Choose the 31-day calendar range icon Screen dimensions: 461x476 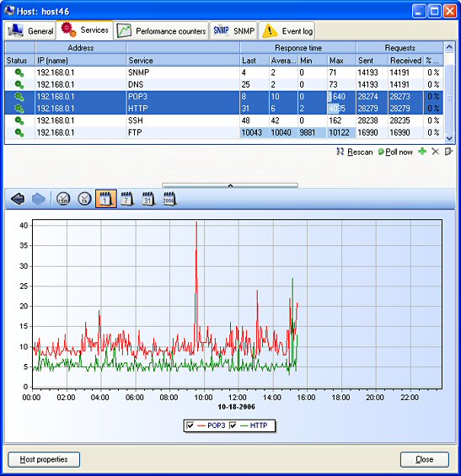point(148,199)
